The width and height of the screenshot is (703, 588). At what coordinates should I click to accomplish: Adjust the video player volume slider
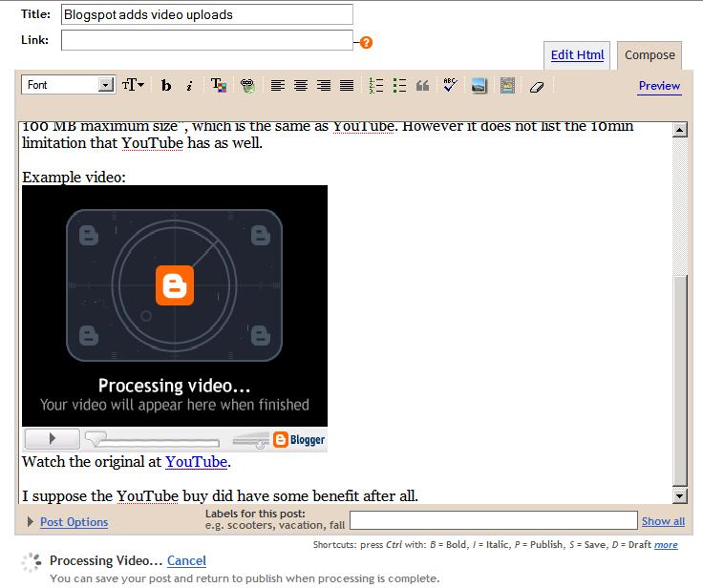point(251,440)
